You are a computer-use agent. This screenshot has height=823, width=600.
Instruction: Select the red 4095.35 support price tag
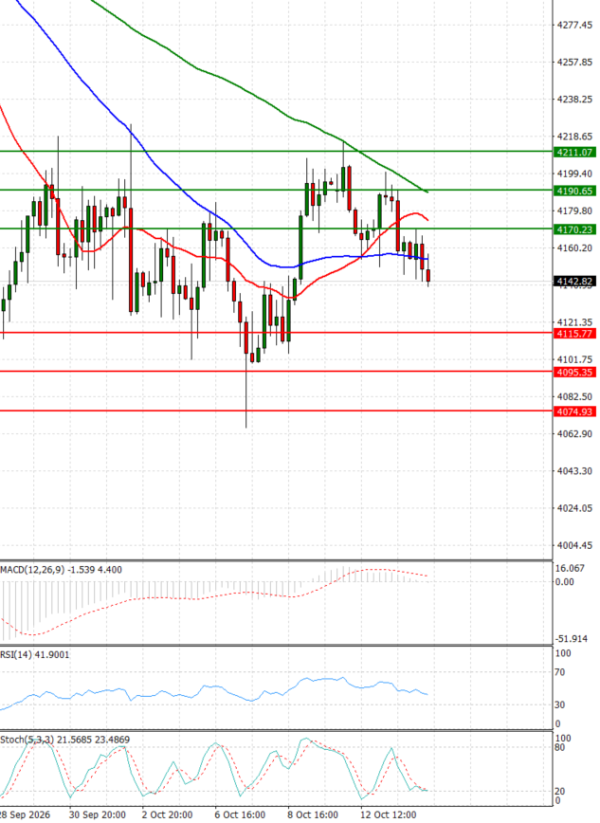tap(575, 372)
